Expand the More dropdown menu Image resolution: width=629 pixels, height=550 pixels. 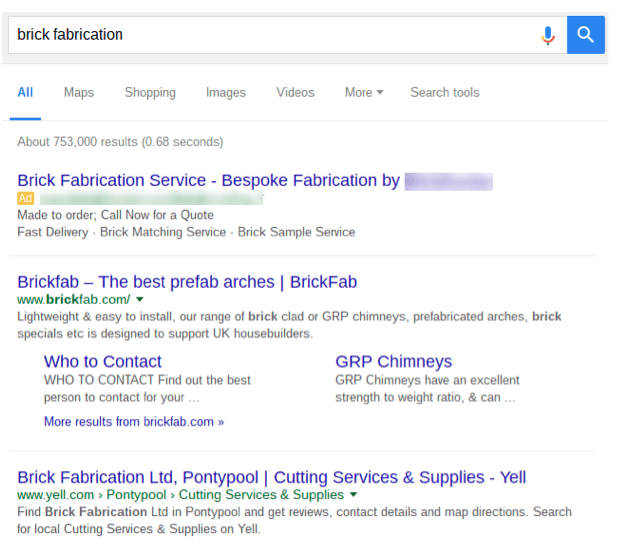tap(364, 92)
